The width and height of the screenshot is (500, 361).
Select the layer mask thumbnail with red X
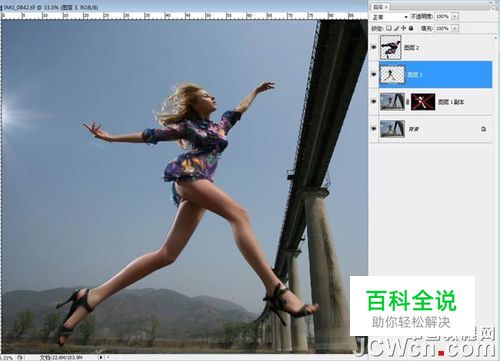pyautogui.click(x=423, y=102)
